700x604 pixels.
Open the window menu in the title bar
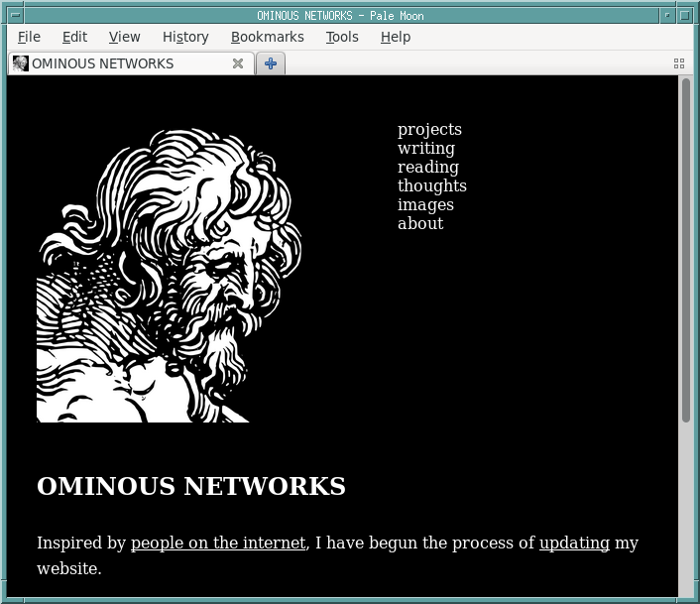(x=13, y=15)
